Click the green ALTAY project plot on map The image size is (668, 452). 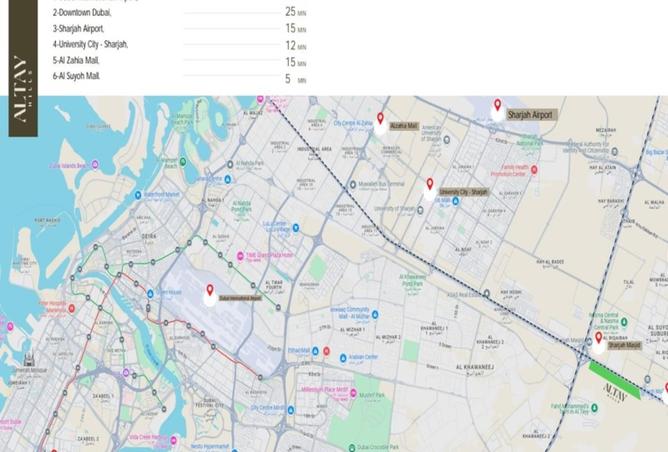(x=614, y=380)
